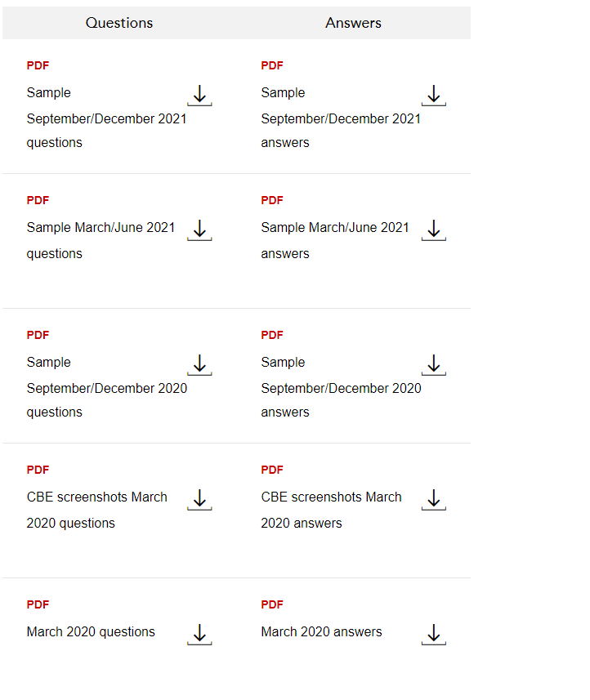590x700 pixels.
Task: Click download arrow for September/December 2021 answers
Action: [434, 96]
